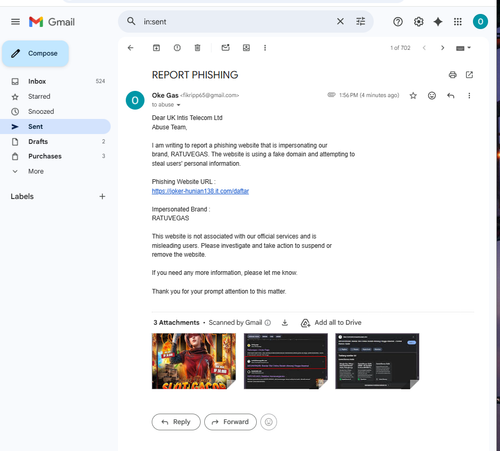Click the '1 of 702' counter

click(x=400, y=48)
